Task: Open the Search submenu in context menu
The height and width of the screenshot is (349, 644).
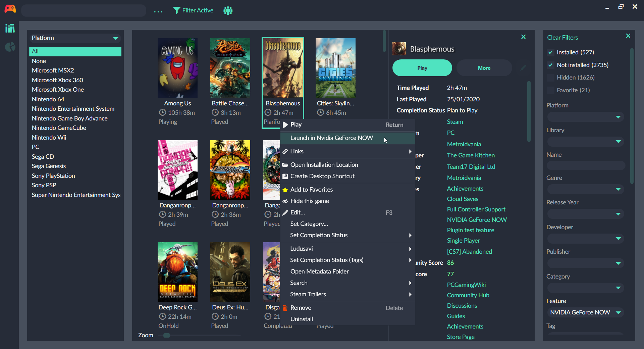Action: (x=348, y=283)
